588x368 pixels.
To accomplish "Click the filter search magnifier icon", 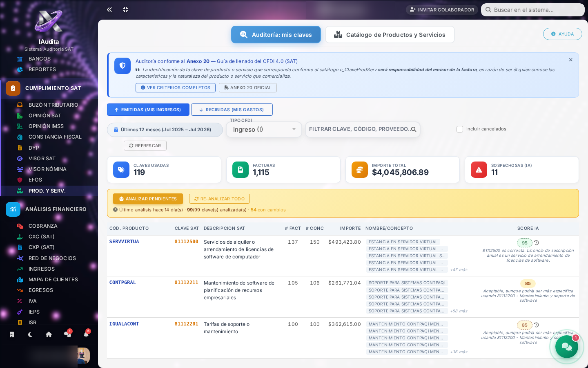I will 414,129.
